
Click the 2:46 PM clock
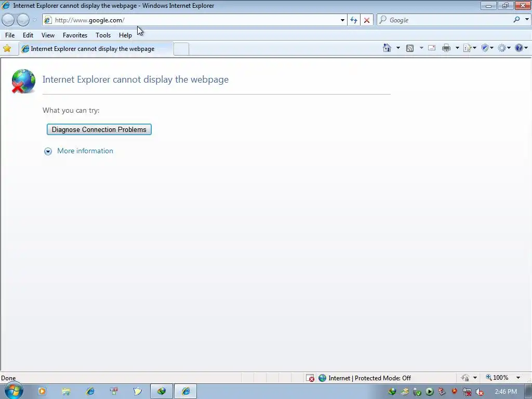point(506,392)
